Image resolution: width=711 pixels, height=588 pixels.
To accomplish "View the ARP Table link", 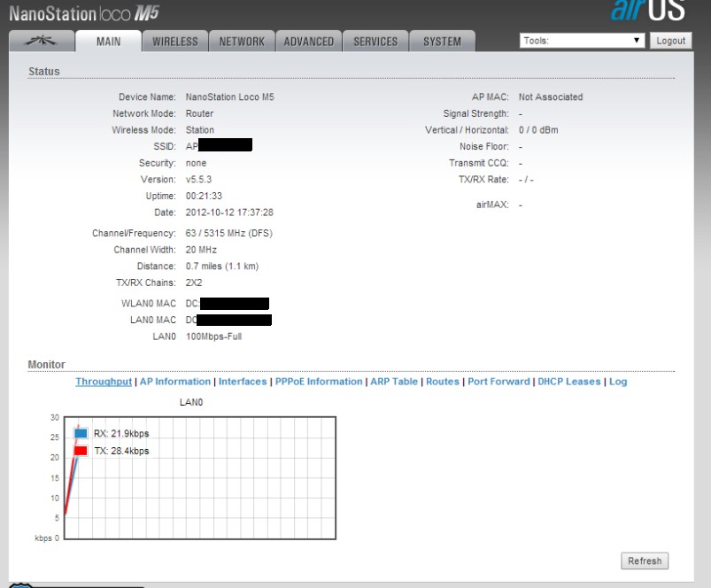I will [394, 382].
